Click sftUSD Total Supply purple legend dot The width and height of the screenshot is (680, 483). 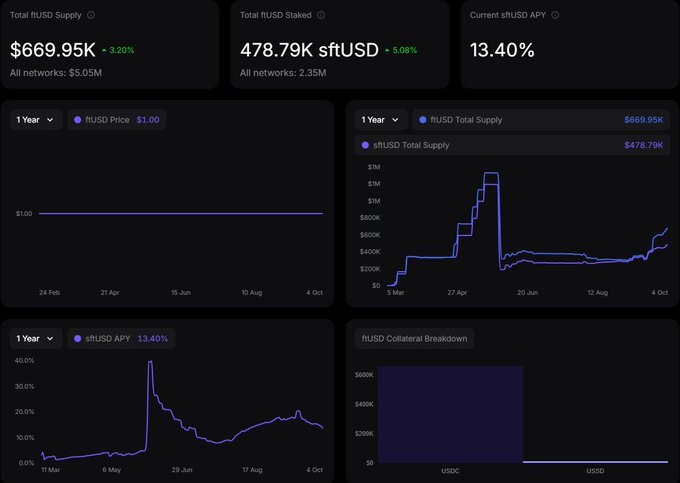tap(365, 145)
